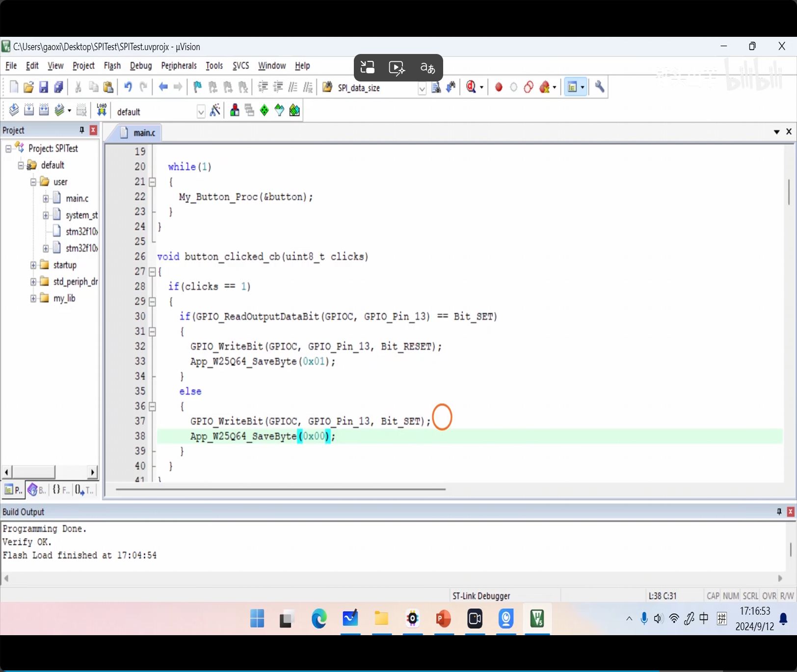Open Configuration via wrench icon
The image size is (797, 672).
pos(599,87)
